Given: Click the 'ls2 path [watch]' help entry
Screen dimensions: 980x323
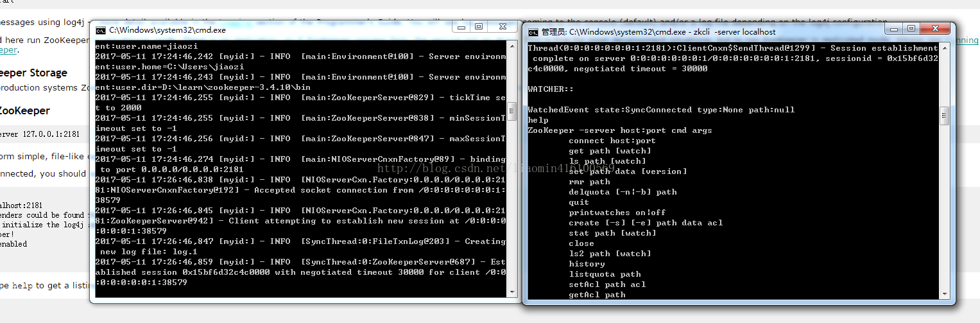Looking at the screenshot, I should [610, 254].
